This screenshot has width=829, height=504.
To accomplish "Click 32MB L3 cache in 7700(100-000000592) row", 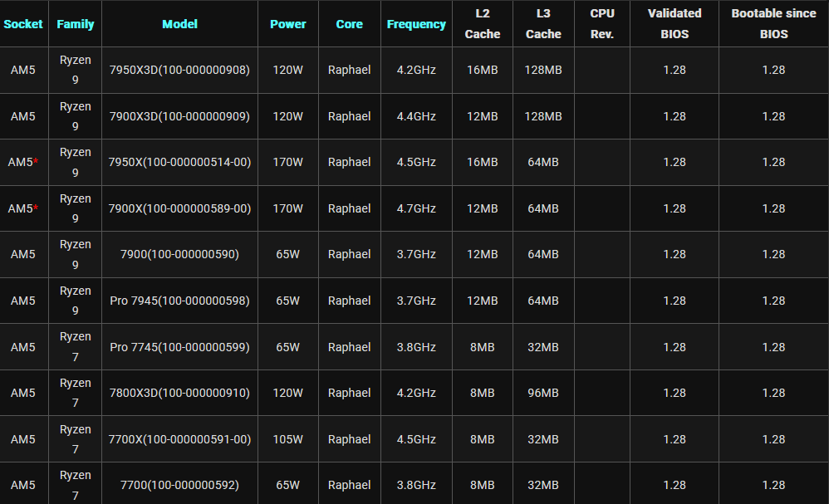I will 543,486.
